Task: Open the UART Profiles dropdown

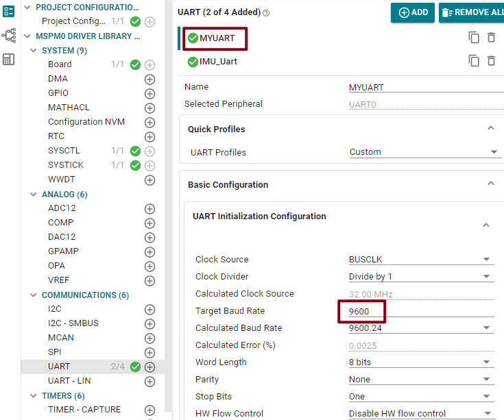Action: pos(425,152)
